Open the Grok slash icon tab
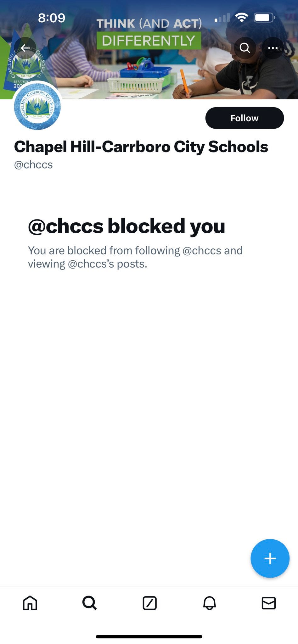 (x=149, y=603)
